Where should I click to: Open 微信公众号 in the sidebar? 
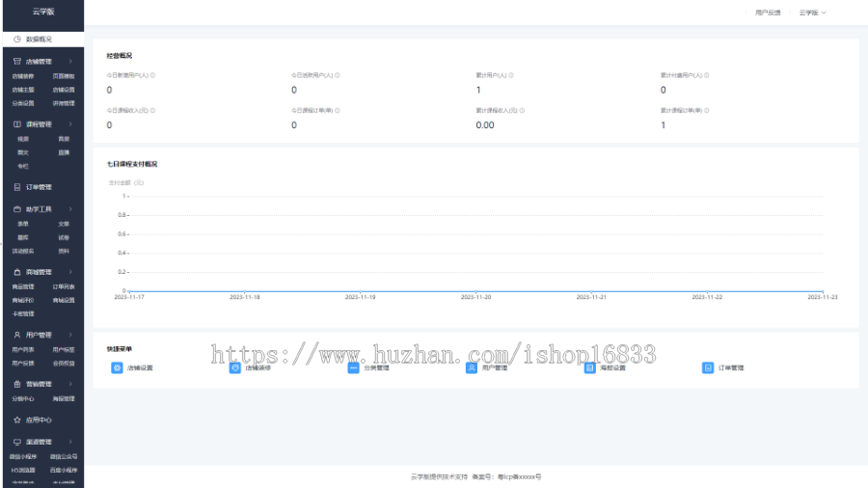pos(64,457)
